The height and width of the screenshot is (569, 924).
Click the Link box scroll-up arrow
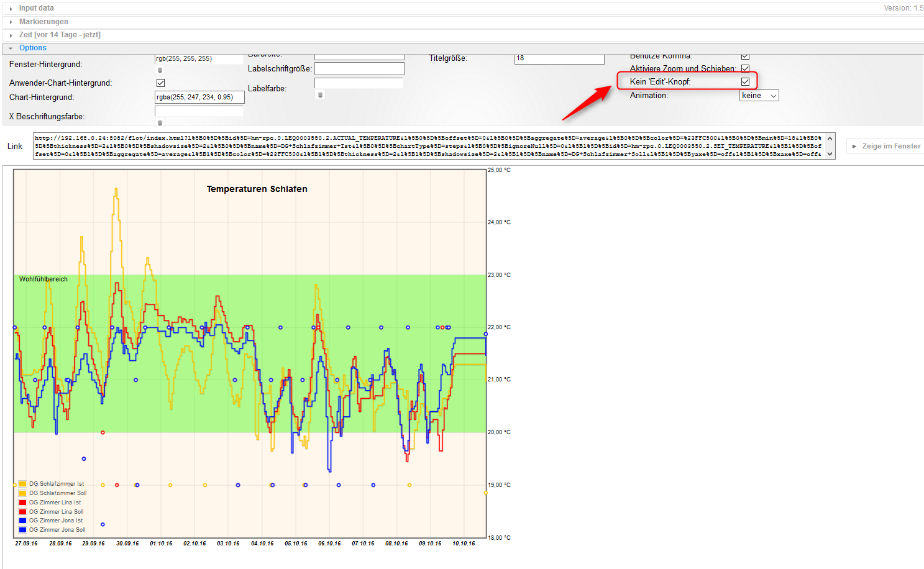coord(830,139)
